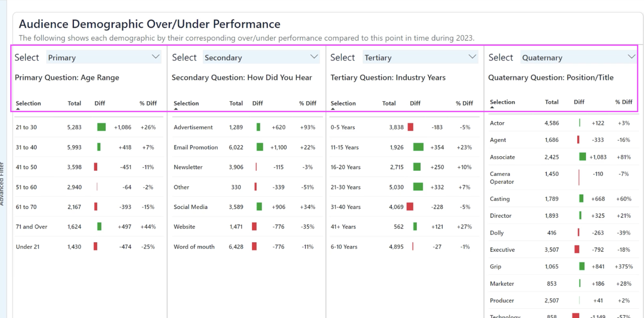Screen dimensions: 644x318
Task: Click the red bar for Executive row
Action: (x=577, y=249)
